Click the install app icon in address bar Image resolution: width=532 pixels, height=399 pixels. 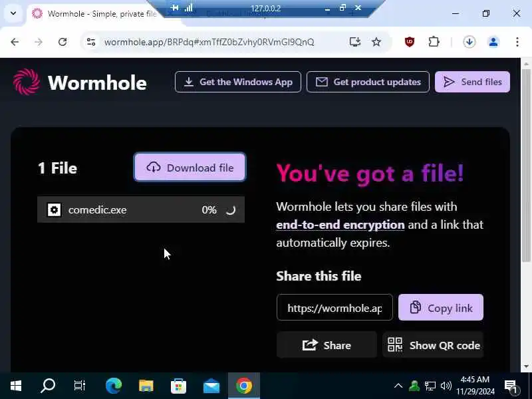[355, 42]
